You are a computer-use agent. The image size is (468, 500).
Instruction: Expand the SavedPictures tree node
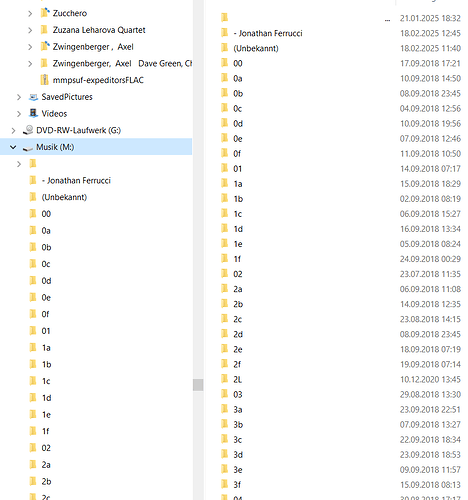pyautogui.click(x=19, y=97)
